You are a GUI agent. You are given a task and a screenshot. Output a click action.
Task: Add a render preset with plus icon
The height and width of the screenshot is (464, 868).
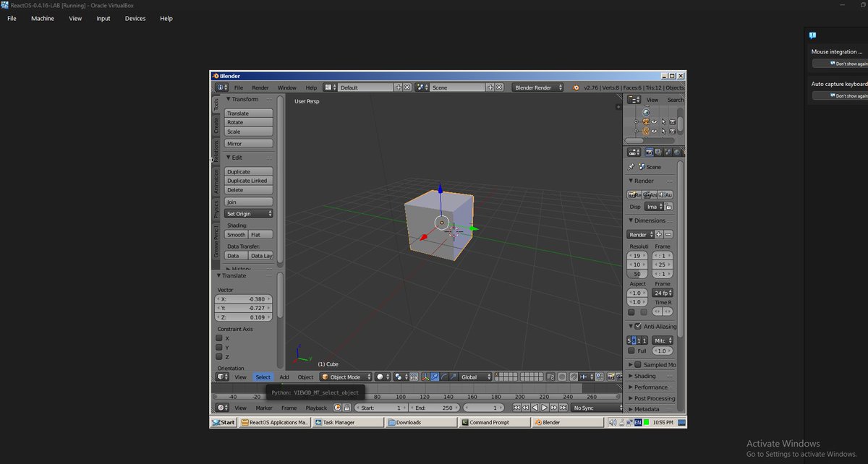[658, 234]
